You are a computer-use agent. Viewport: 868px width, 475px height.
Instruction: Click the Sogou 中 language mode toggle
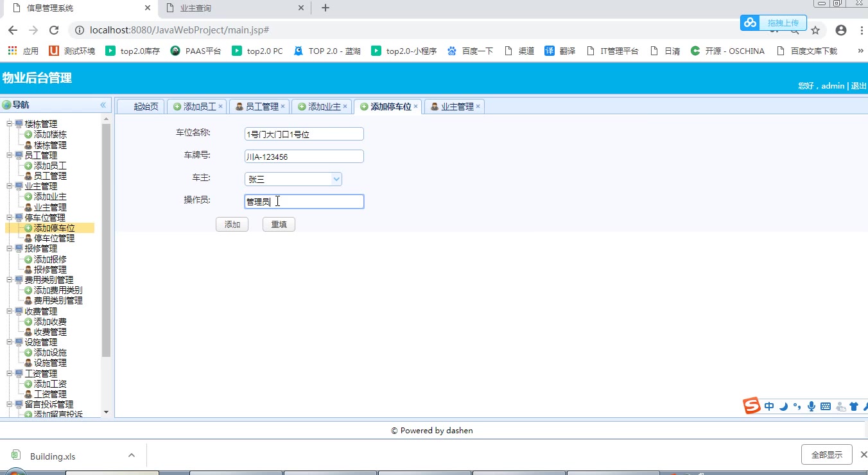769,406
